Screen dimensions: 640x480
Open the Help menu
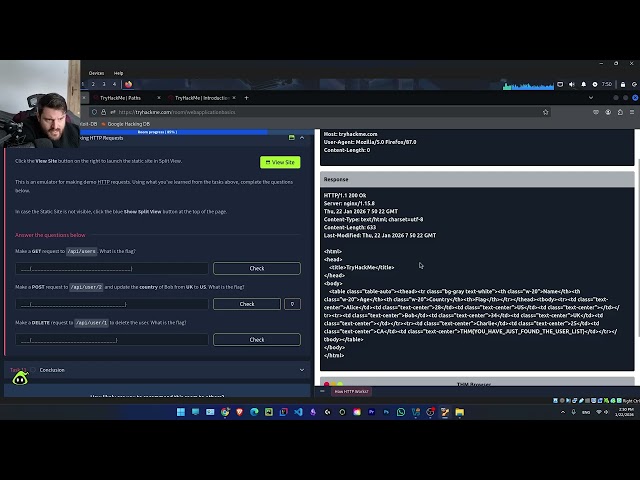click(118, 73)
